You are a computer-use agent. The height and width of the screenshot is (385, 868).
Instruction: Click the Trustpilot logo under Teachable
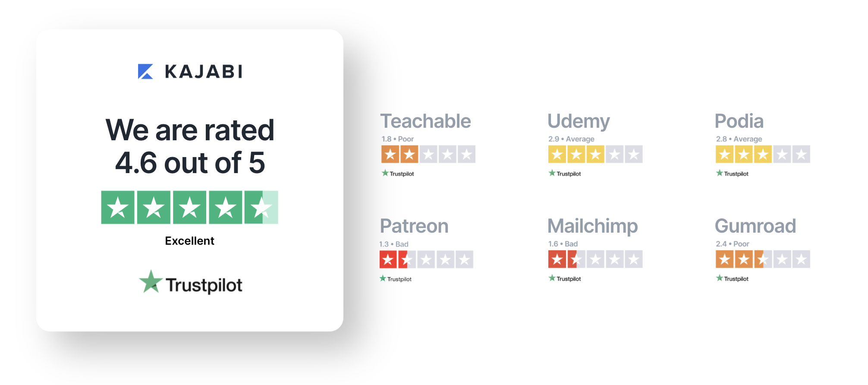point(398,174)
